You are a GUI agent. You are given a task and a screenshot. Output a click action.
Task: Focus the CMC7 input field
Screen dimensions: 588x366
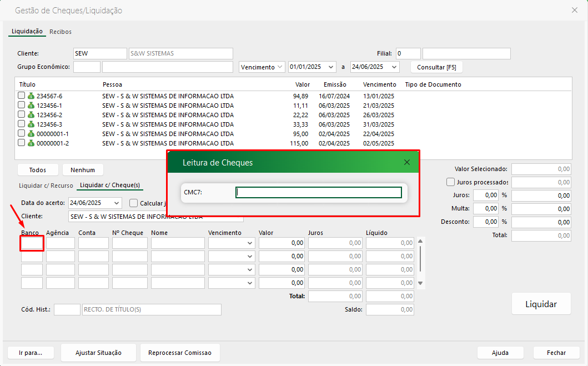click(x=318, y=193)
